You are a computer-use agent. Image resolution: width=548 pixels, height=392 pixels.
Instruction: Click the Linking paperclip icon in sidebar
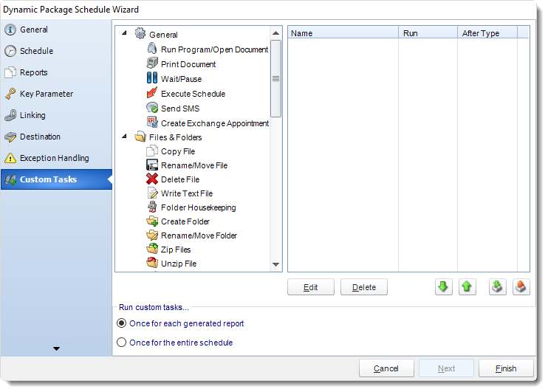pos(10,115)
